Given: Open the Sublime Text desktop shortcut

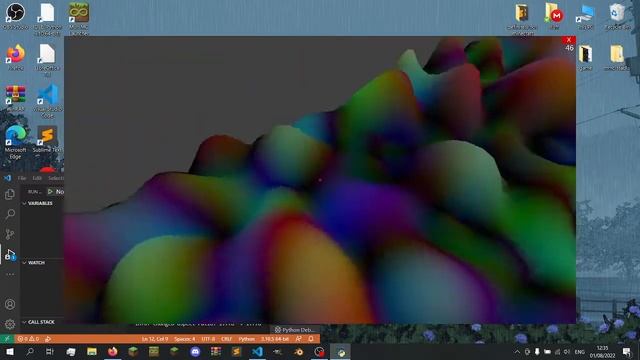Looking at the screenshot, I should pyautogui.click(x=47, y=139).
